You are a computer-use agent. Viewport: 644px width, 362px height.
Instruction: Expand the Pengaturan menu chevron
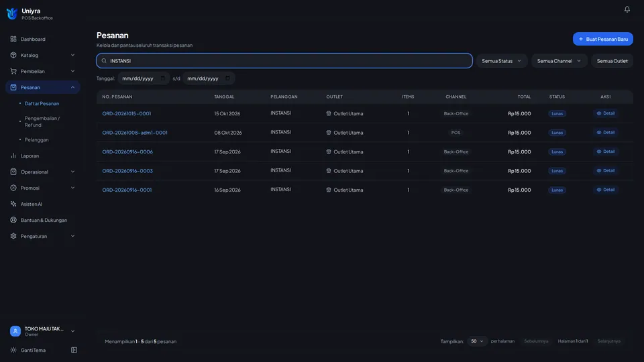[x=72, y=236]
